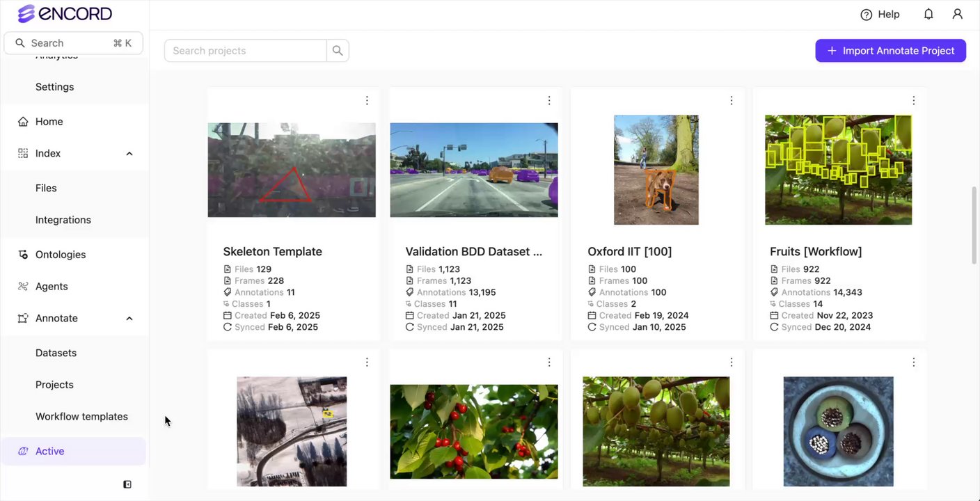Viewport: 980px width, 501px height.
Task: Click the Active icon in sidebar
Action: [23, 451]
